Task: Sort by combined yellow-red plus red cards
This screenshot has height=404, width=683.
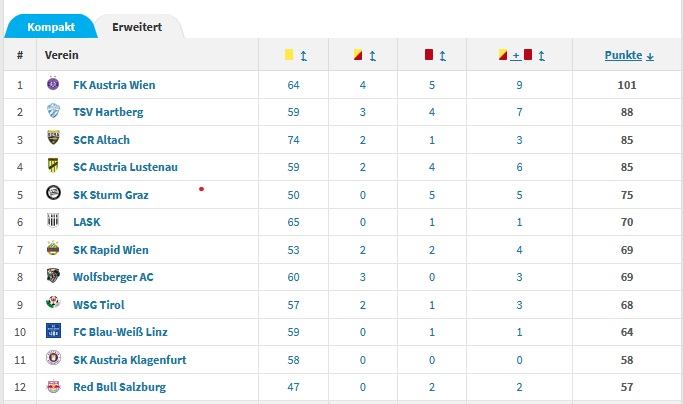Action: pyautogui.click(x=541, y=56)
